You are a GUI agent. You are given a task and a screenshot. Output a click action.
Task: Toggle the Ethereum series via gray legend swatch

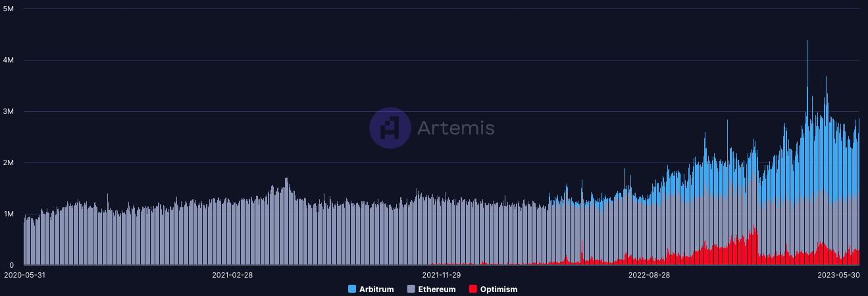coord(411,289)
